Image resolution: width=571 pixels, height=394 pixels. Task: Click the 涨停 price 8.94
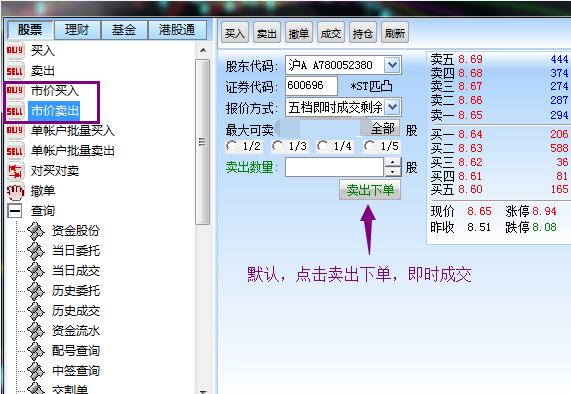pos(544,211)
